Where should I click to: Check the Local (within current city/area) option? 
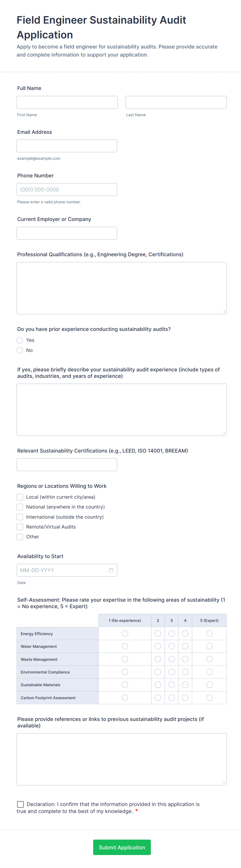(x=19, y=497)
